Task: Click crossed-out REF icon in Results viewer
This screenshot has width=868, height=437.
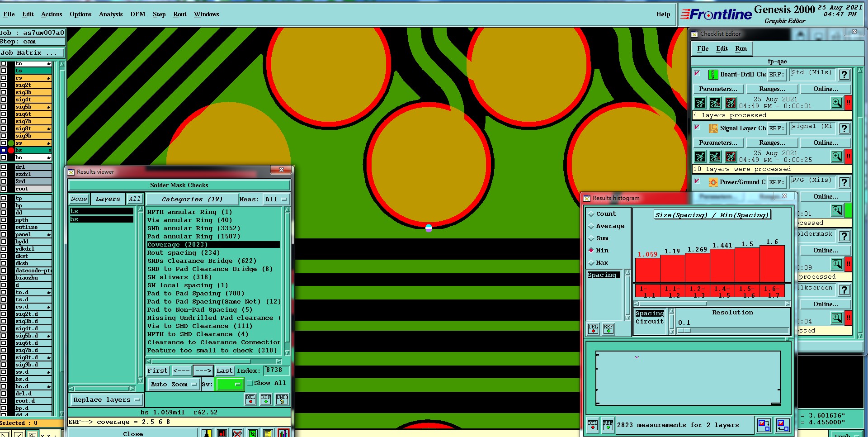Action: pos(237,433)
